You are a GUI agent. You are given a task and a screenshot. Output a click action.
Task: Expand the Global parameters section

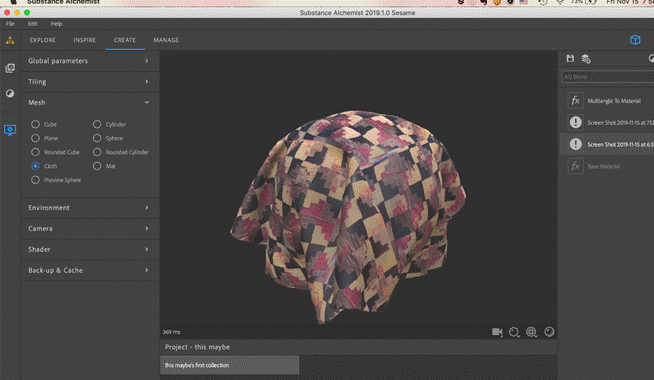tap(89, 61)
